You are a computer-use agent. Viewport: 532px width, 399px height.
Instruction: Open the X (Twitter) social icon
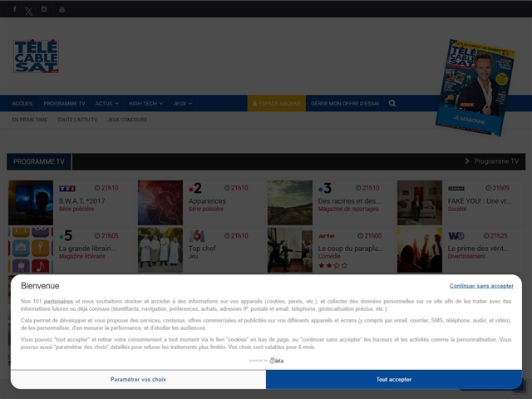click(x=29, y=12)
